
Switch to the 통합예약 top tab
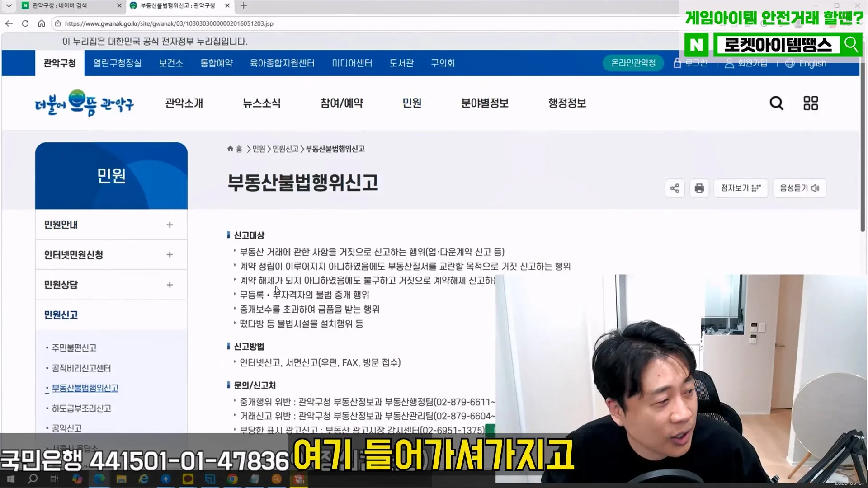pos(217,63)
